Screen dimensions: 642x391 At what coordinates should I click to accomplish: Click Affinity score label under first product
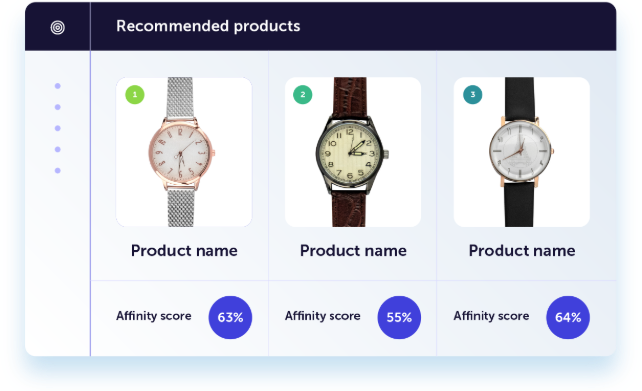(154, 316)
